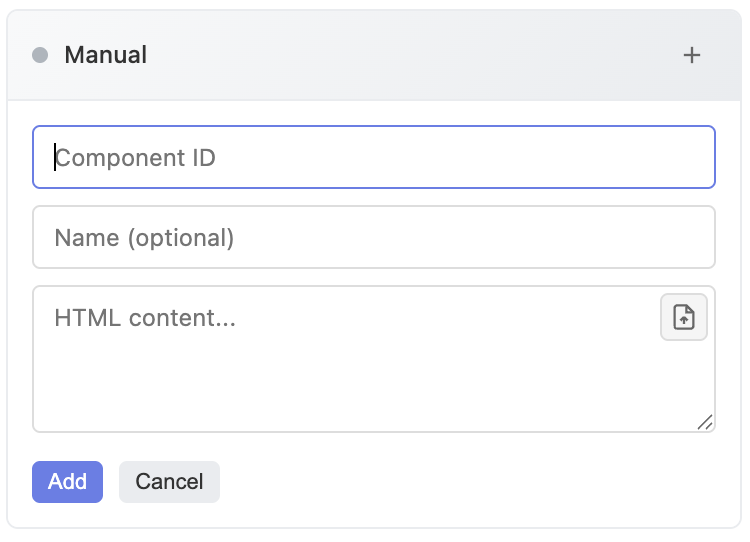Screen dimensions: 750x542
Task: Click into the Name (optional) field
Action: coord(374,237)
